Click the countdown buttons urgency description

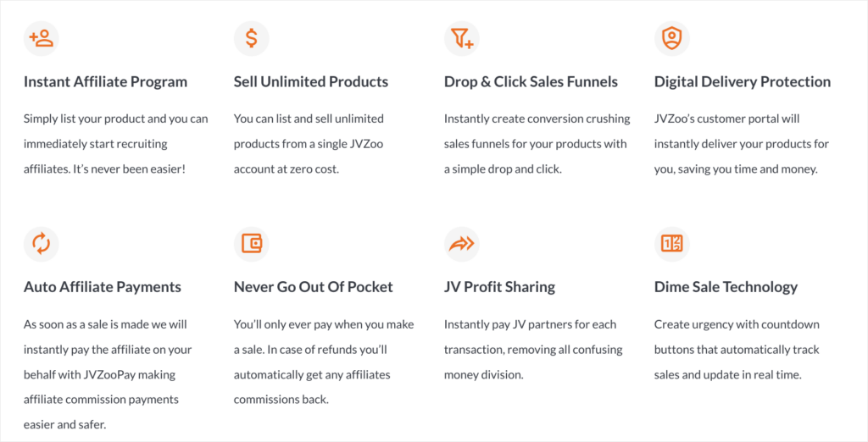pyautogui.click(x=737, y=350)
